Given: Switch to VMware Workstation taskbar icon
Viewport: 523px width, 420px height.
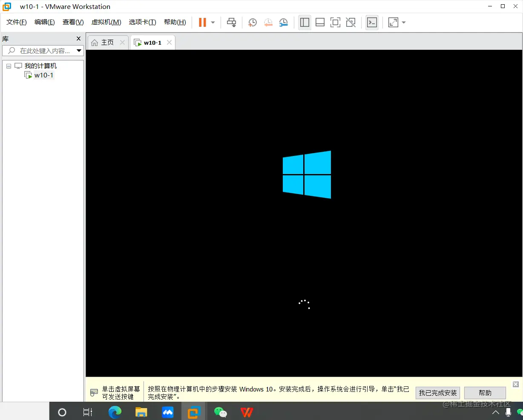Looking at the screenshot, I should 194,412.
